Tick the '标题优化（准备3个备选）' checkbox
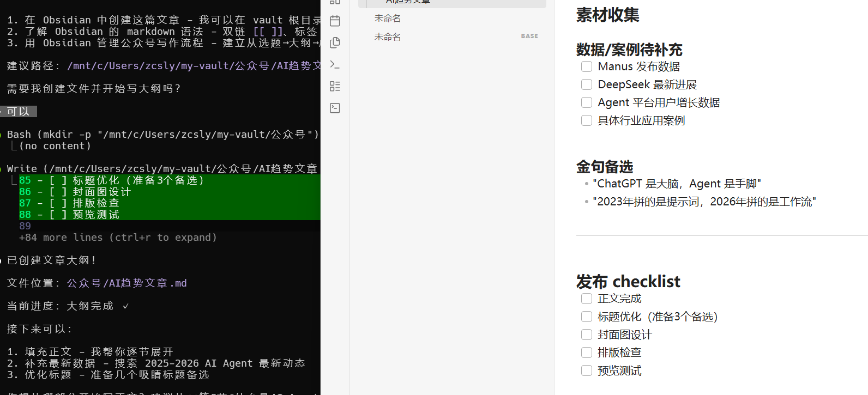 (587, 317)
